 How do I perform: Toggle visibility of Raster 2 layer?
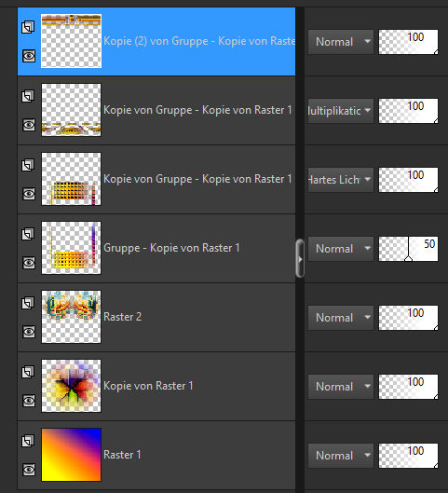click(29, 332)
